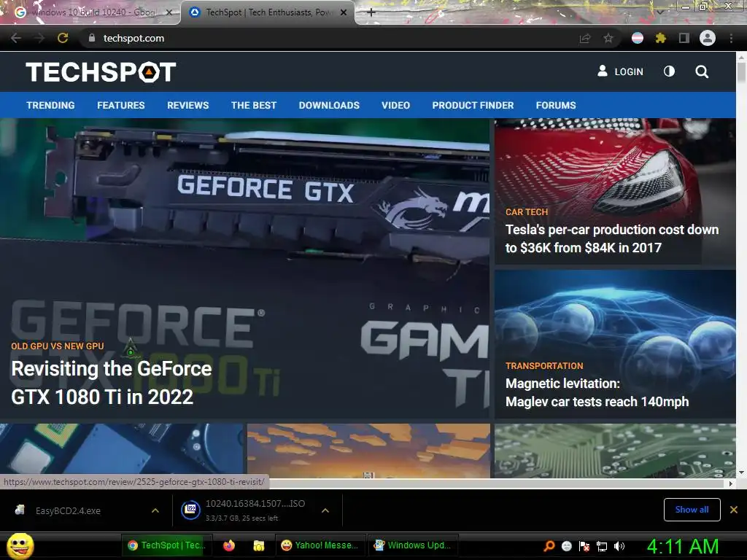
Task: Open the orange sunset pixel clouds thumbnail
Action: [368, 451]
